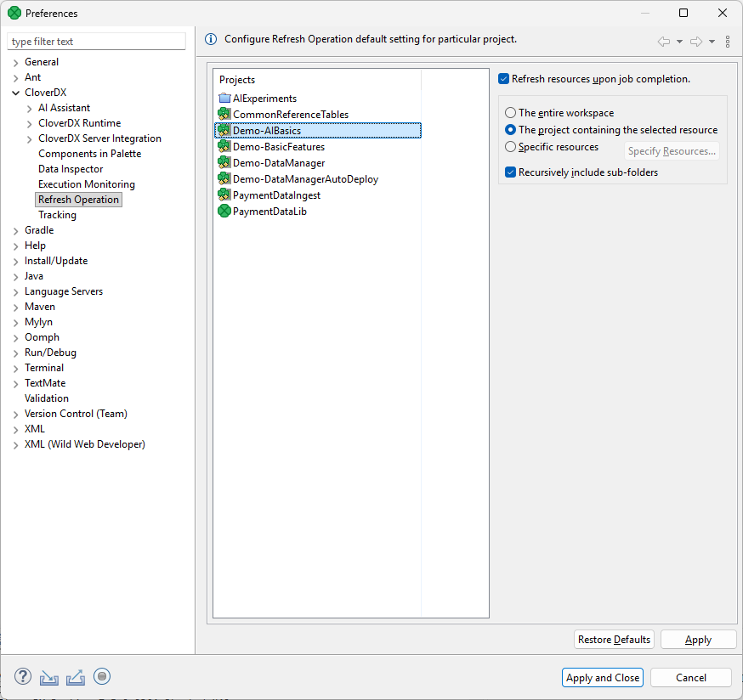Open the Validation preferences page

[x=47, y=398]
